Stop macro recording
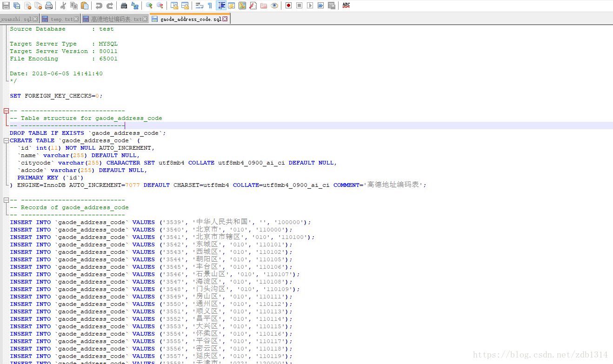The width and height of the screenshot is (613, 364). [x=299, y=6]
